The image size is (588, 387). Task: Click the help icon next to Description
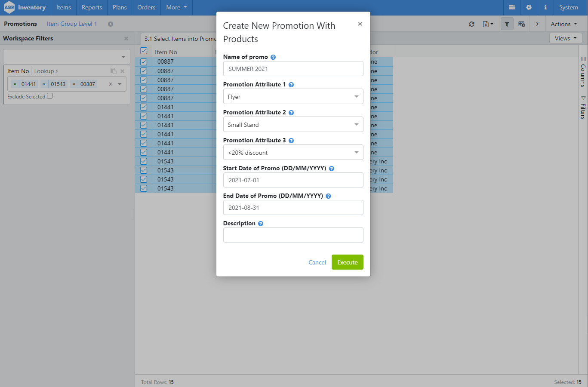click(x=261, y=224)
